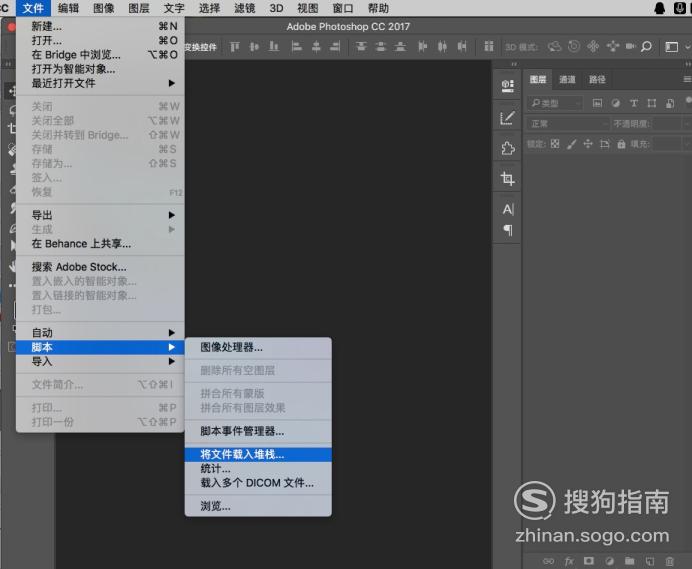Toggle lock all padlock icon
Viewport: 692px width, 569px height.
621,144
